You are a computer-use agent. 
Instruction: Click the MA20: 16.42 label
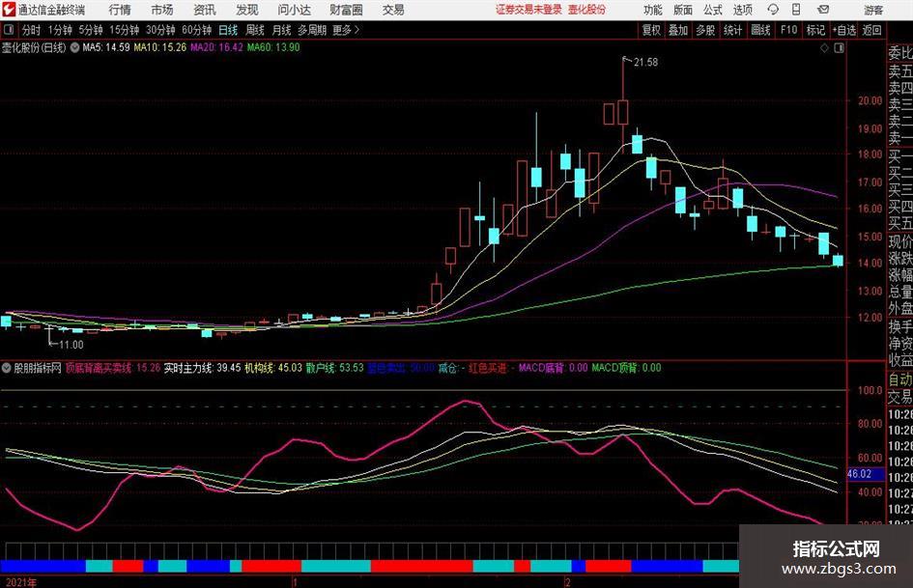point(216,47)
